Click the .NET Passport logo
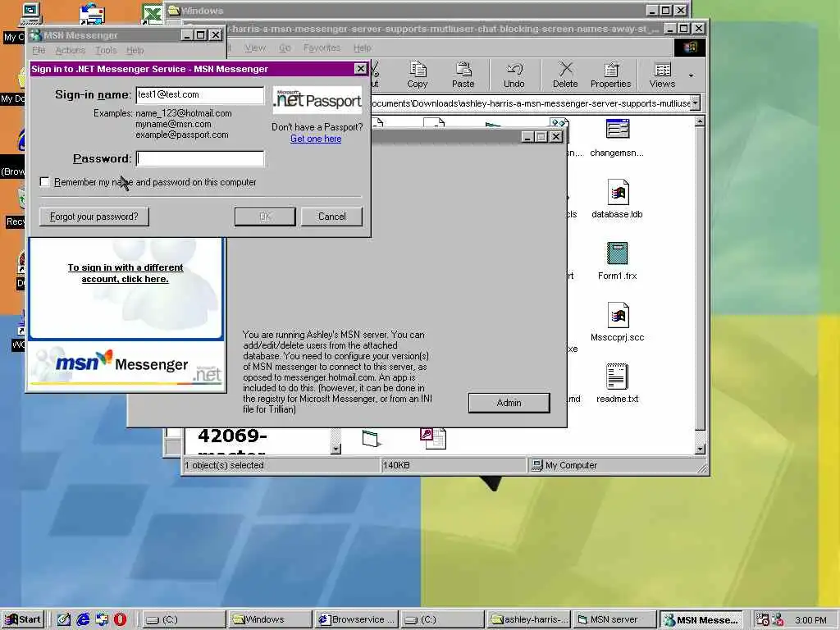Image resolution: width=840 pixels, height=630 pixels. [x=317, y=99]
